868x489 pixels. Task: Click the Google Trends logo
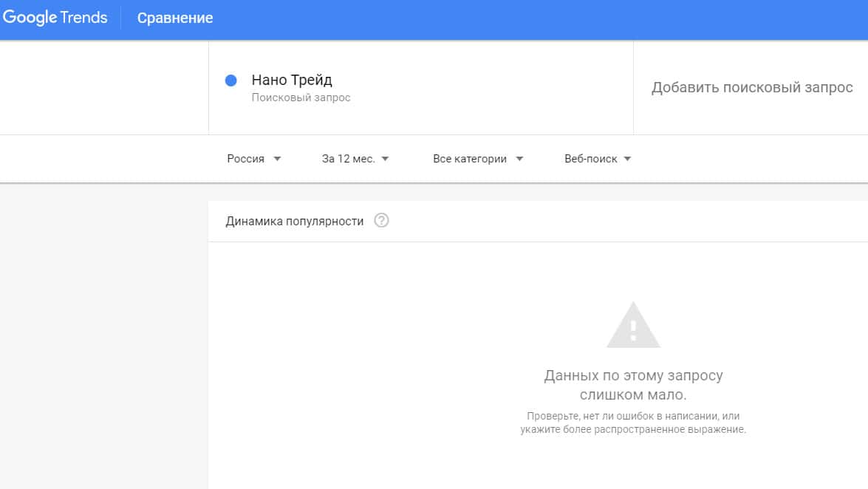point(55,17)
